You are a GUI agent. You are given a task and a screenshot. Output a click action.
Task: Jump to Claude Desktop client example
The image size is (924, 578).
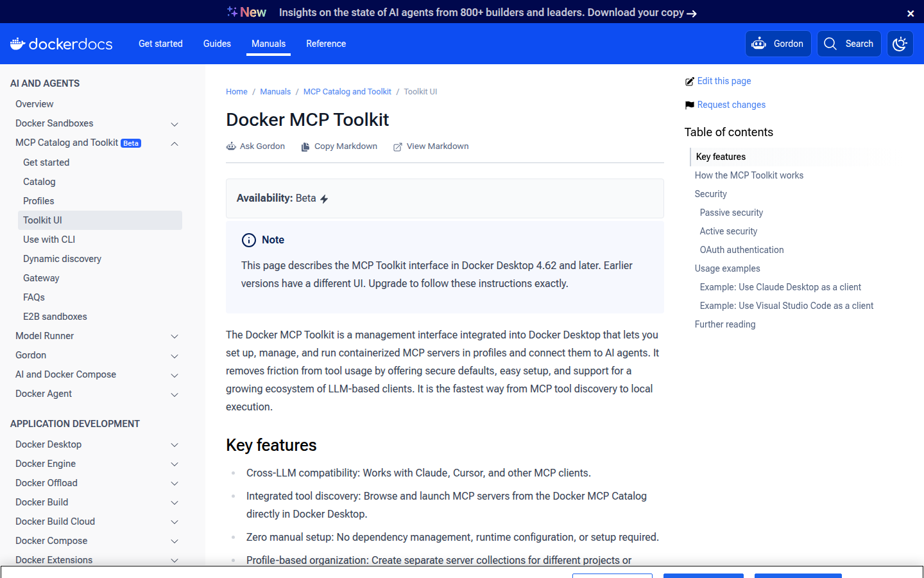(780, 287)
